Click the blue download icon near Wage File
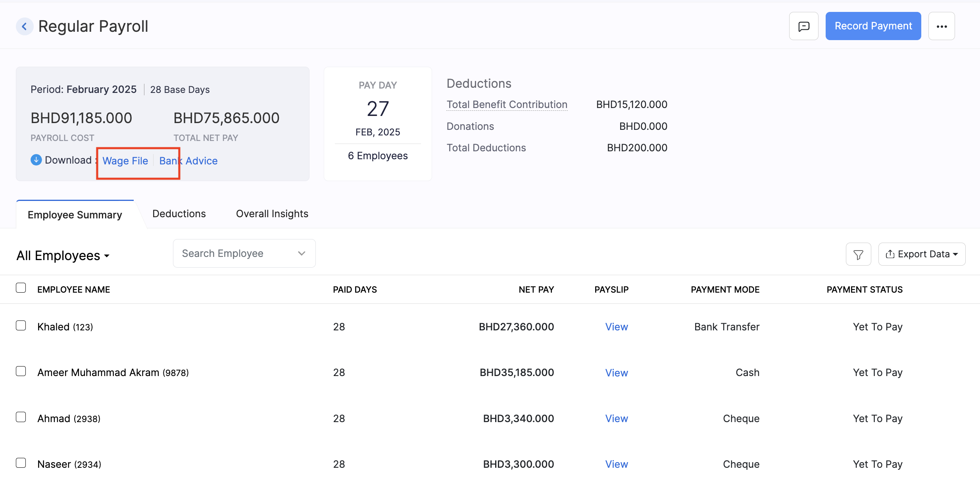Image resolution: width=980 pixels, height=490 pixels. [x=36, y=160]
